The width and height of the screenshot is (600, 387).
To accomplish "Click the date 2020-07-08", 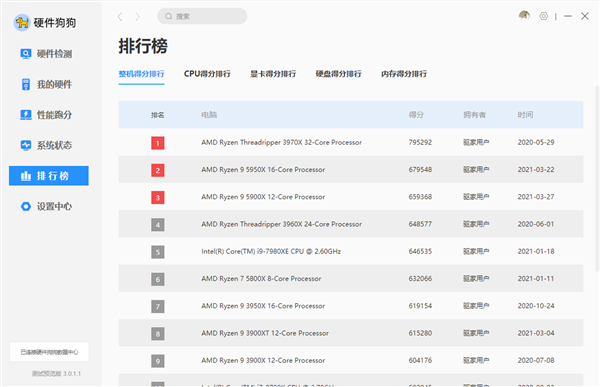I will click(536, 360).
